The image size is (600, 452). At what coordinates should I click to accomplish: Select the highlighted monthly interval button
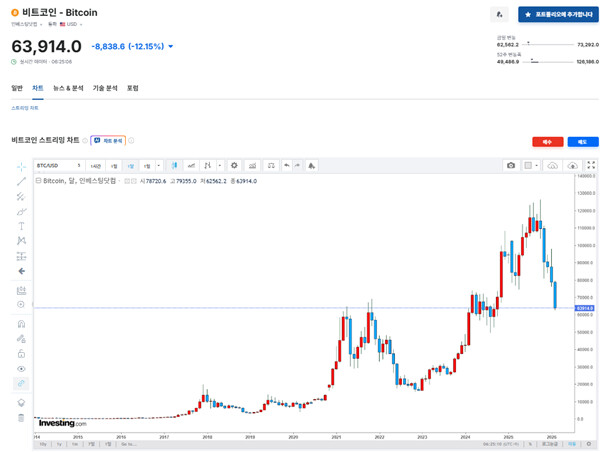131,166
